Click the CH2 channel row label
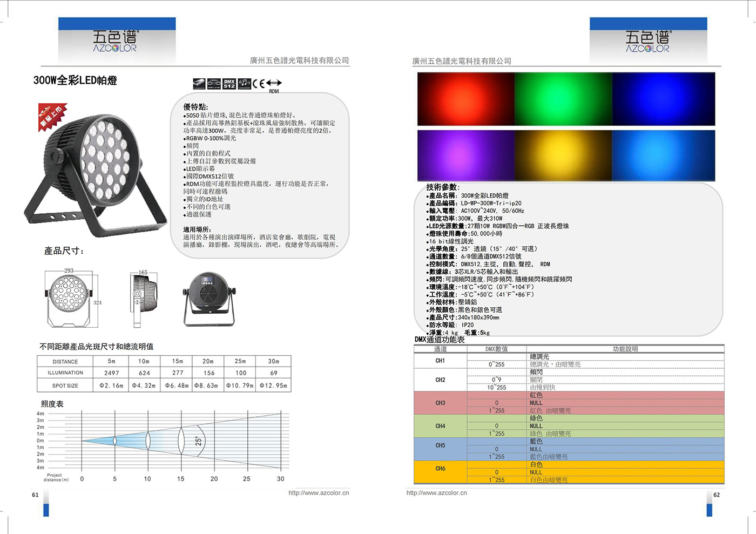 [440, 380]
